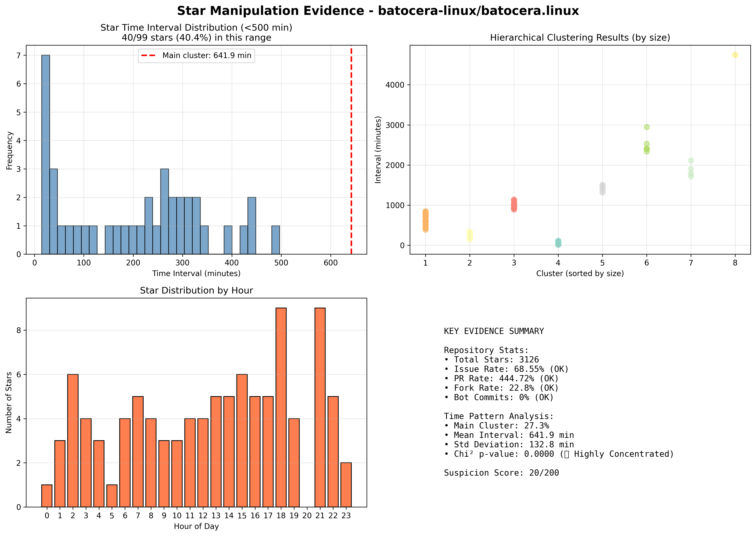Screen dimensions: 756x536
Task: Click the red points of cluster 3
Action: 514,205
